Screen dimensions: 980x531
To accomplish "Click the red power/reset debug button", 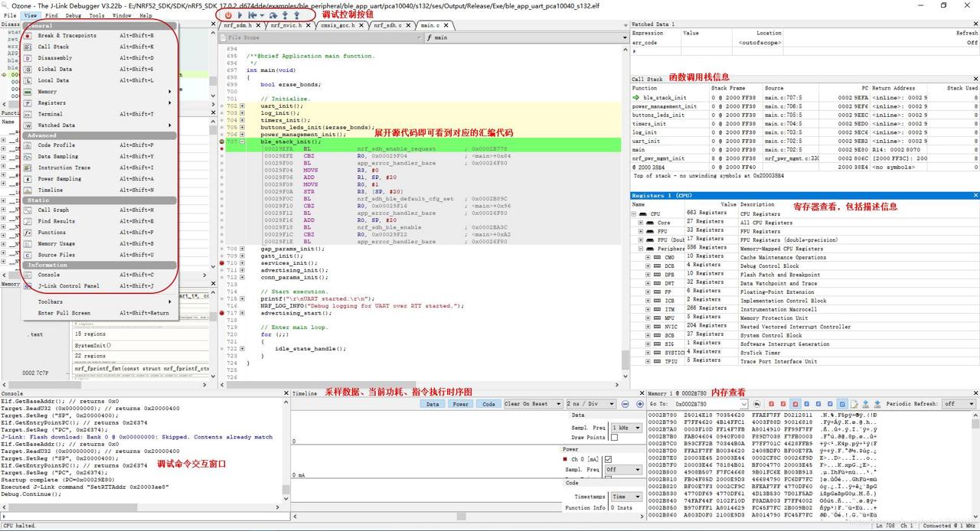I will [228, 15].
